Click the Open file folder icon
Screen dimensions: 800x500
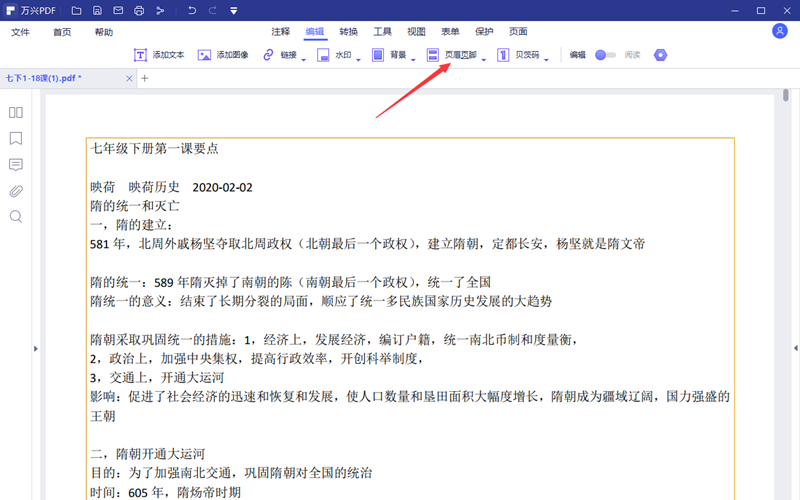click(x=75, y=11)
